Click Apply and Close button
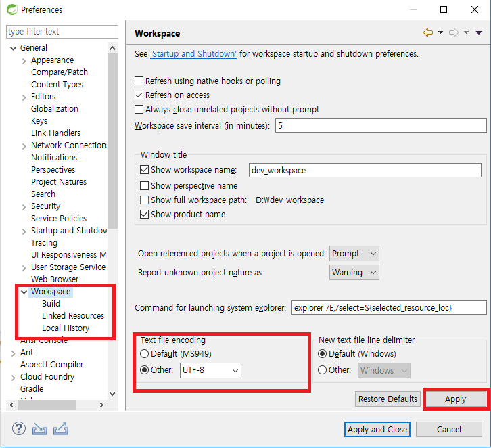This screenshot has height=448, width=491. pos(377,429)
